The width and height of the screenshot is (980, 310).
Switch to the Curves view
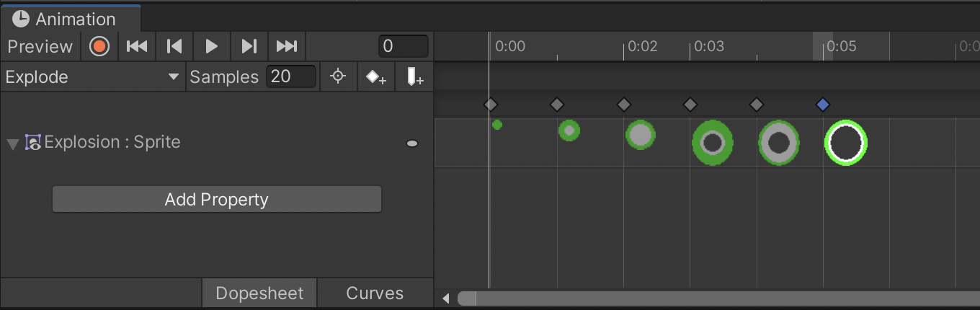click(375, 293)
